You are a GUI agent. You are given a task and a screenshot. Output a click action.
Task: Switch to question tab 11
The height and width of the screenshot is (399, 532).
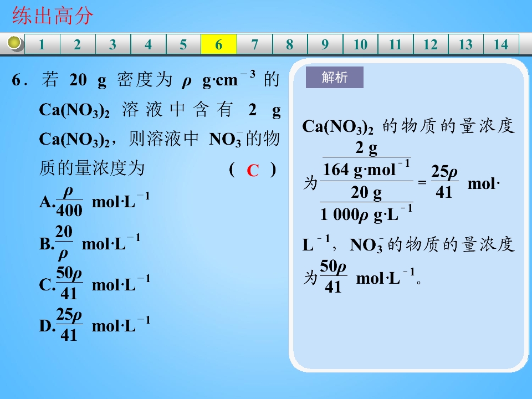[x=396, y=44]
